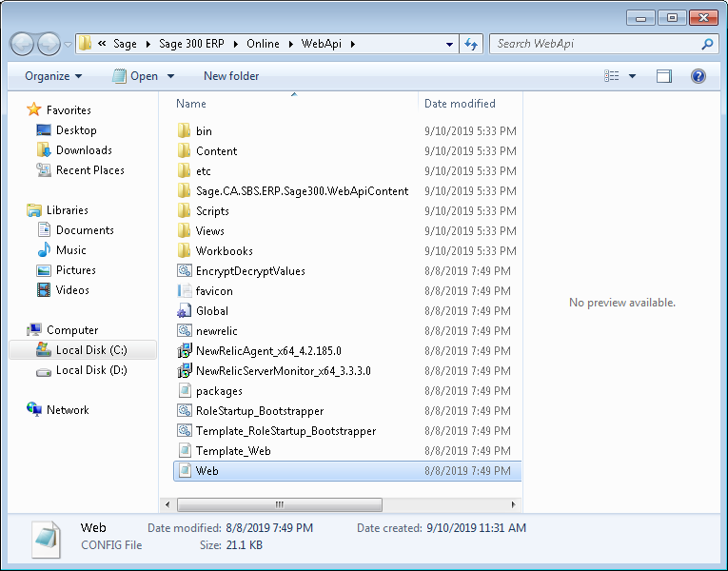Select the EncryptDecryptValues file icon

pos(185,270)
